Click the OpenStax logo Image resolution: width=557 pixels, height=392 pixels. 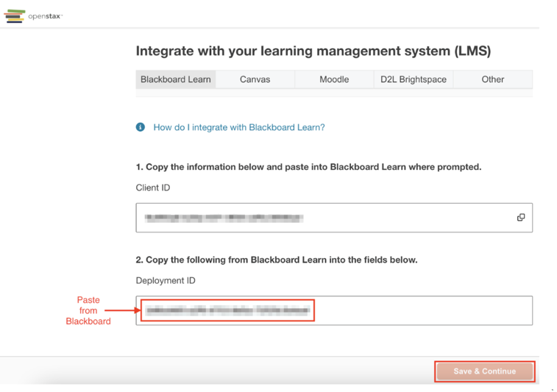(32, 16)
